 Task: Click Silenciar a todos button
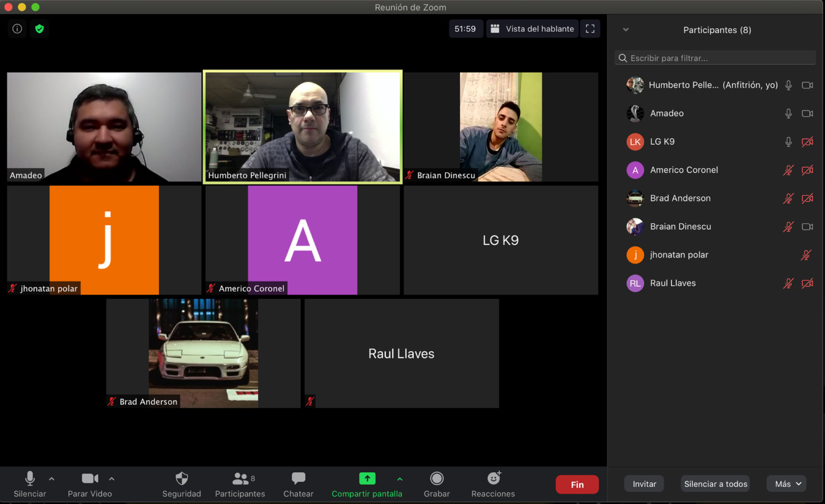coord(715,484)
